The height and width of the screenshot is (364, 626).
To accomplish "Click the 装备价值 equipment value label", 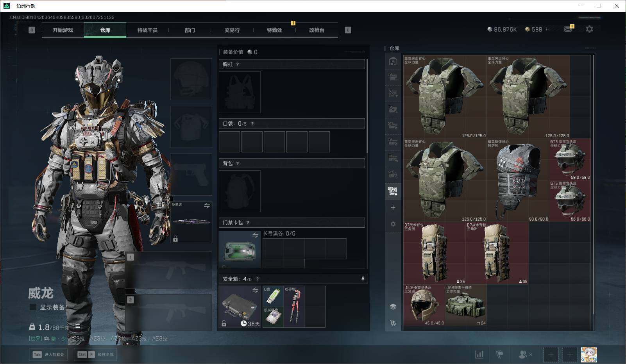I will click(233, 52).
